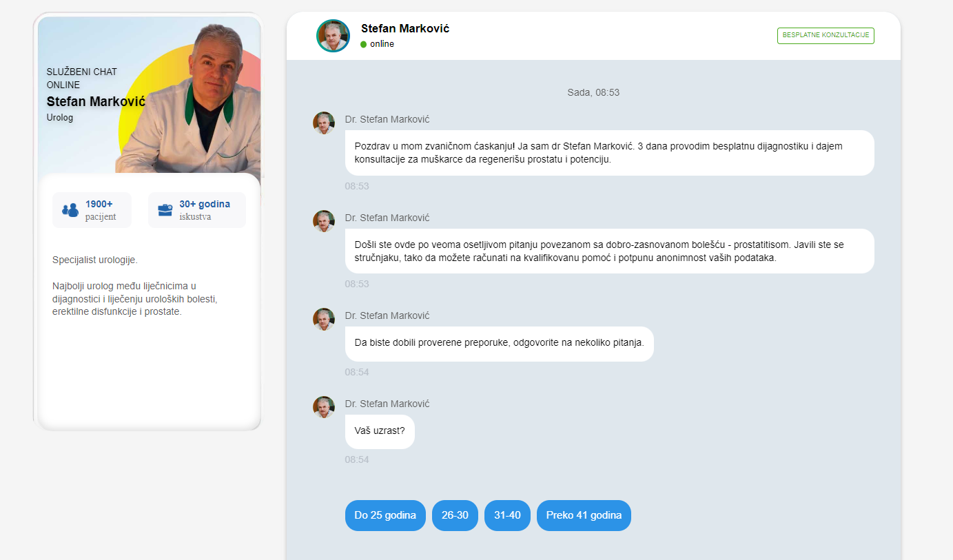Click the 'Besplatne konzultacije' badge button
The image size is (953, 560).
pyautogui.click(x=826, y=35)
